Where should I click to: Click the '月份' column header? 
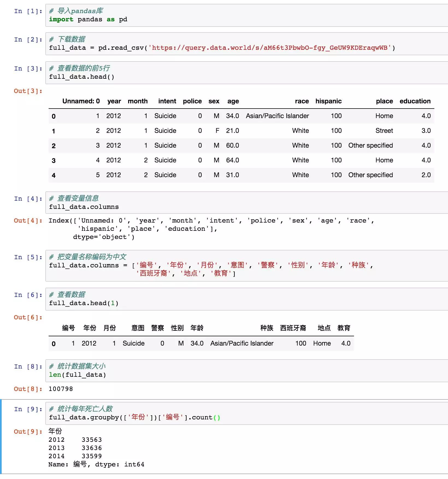click(110, 328)
